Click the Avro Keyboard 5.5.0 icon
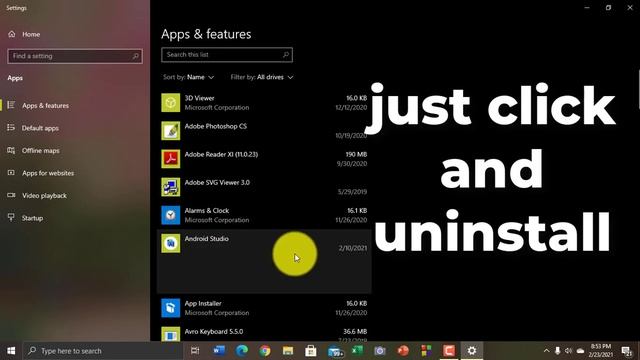The image size is (640, 360). [x=171, y=334]
